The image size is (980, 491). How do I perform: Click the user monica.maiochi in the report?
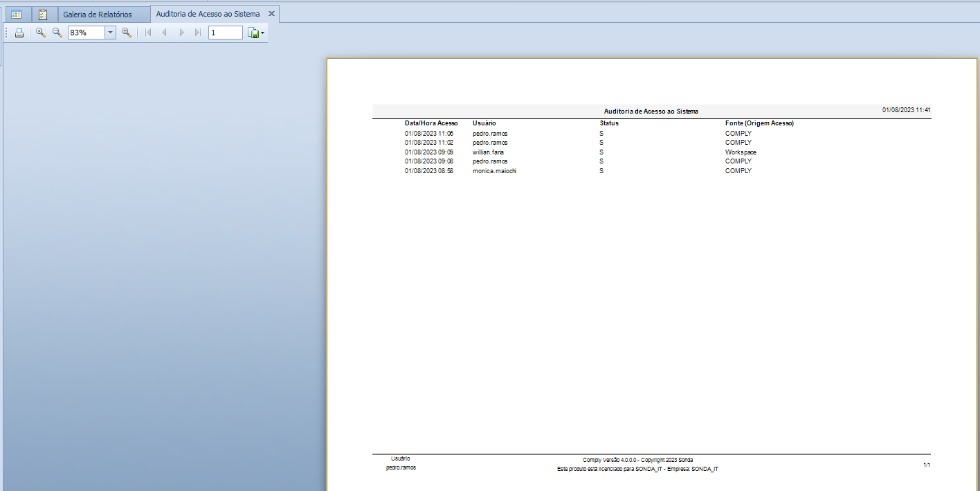494,171
